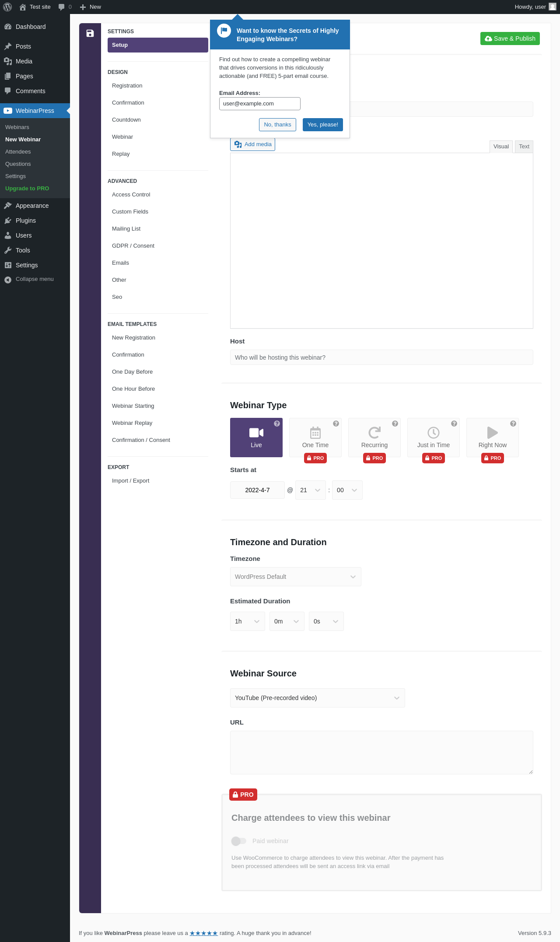Toggle the Paid webinar switch

(239, 841)
